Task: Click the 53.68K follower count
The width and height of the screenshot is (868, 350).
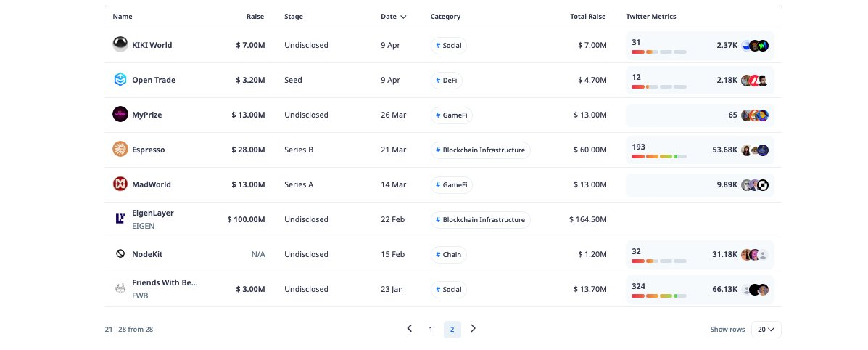Action: [724, 150]
